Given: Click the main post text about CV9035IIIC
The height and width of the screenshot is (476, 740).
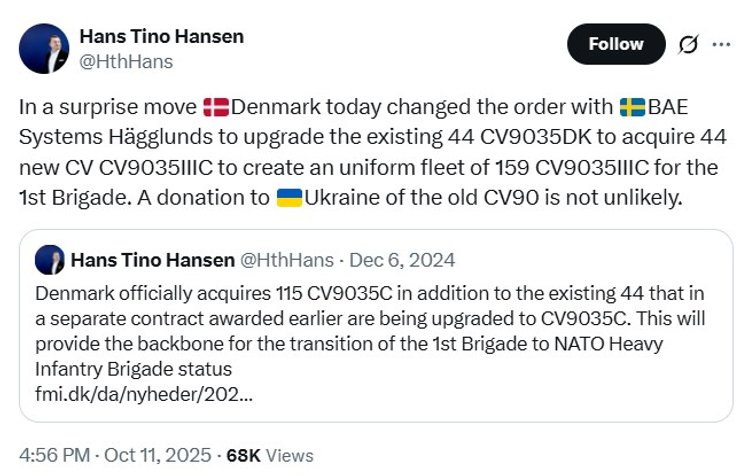Looking at the screenshot, I should (370, 152).
